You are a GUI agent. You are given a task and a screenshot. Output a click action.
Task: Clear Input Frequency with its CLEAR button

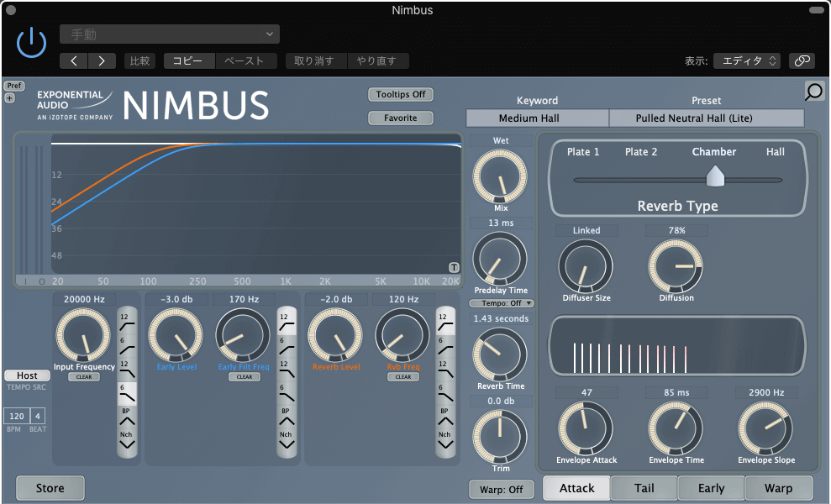pyautogui.click(x=84, y=377)
